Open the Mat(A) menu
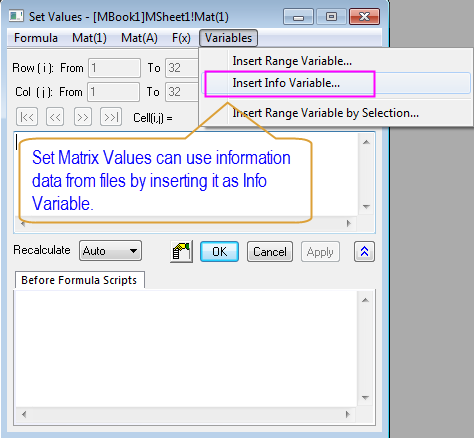The image size is (474, 438). (139, 38)
